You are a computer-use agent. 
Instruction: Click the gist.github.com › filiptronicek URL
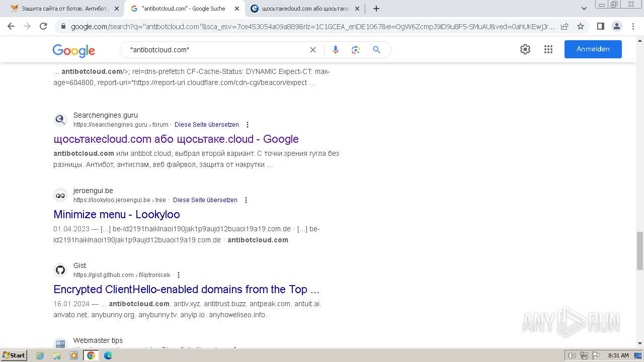122,275
